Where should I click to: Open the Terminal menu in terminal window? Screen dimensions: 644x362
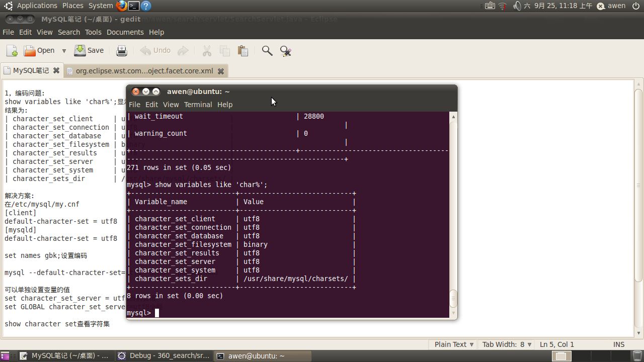click(x=198, y=105)
